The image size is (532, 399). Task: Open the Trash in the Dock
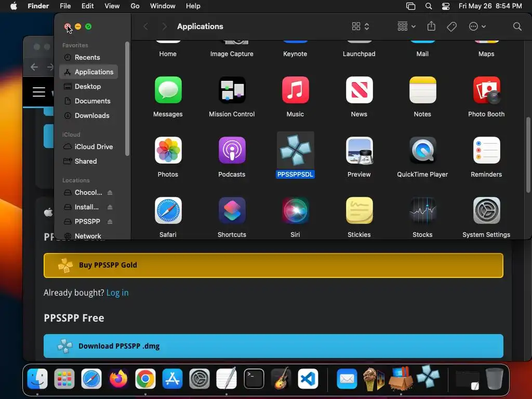[x=495, y=379]
